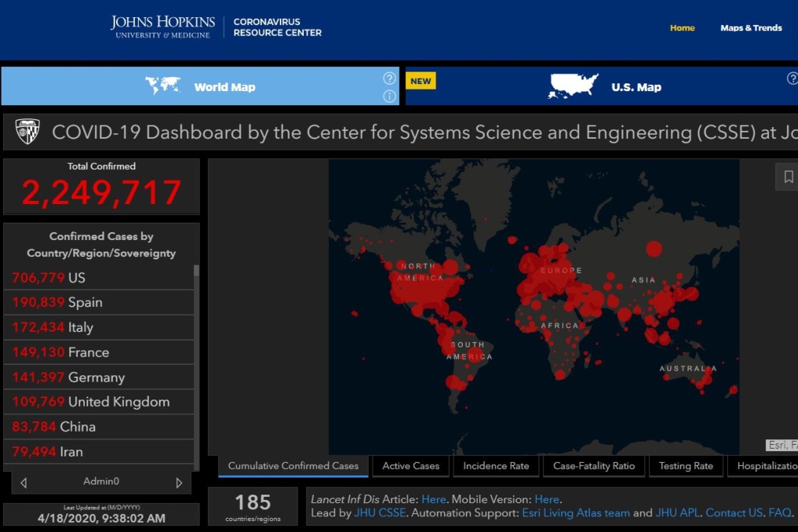Click the Total Confirmed 2,249,717 figure
This screenshot has height=532, width=798.
click(101, 192)
